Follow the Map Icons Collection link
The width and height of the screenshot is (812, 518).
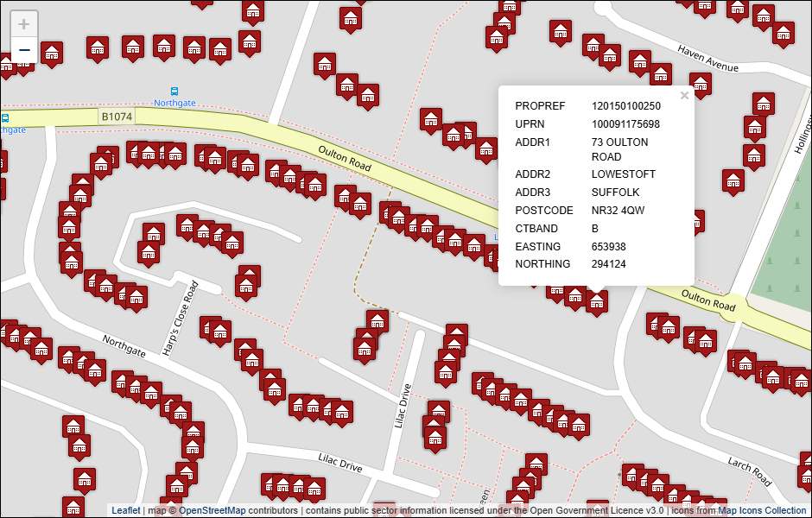point(762,510)
